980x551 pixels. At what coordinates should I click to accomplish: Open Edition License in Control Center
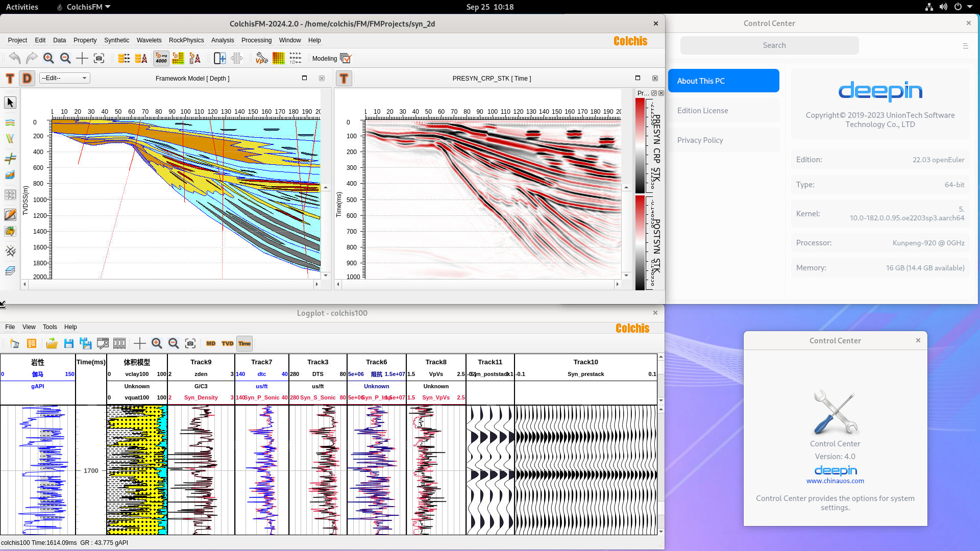[x=724, y=110]
